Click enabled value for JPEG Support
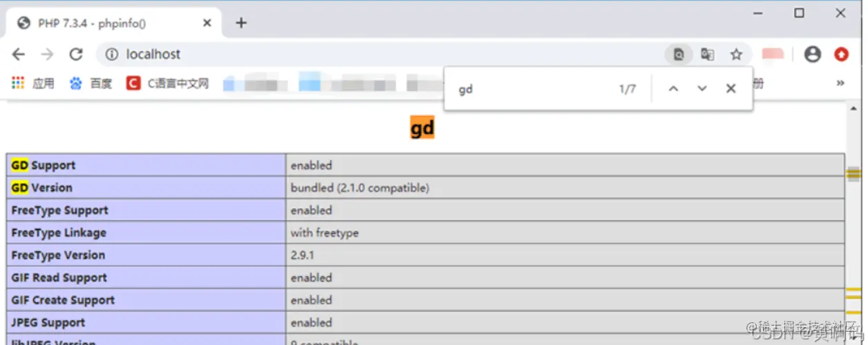Screen dimensions: 868x345 (311, 323)
